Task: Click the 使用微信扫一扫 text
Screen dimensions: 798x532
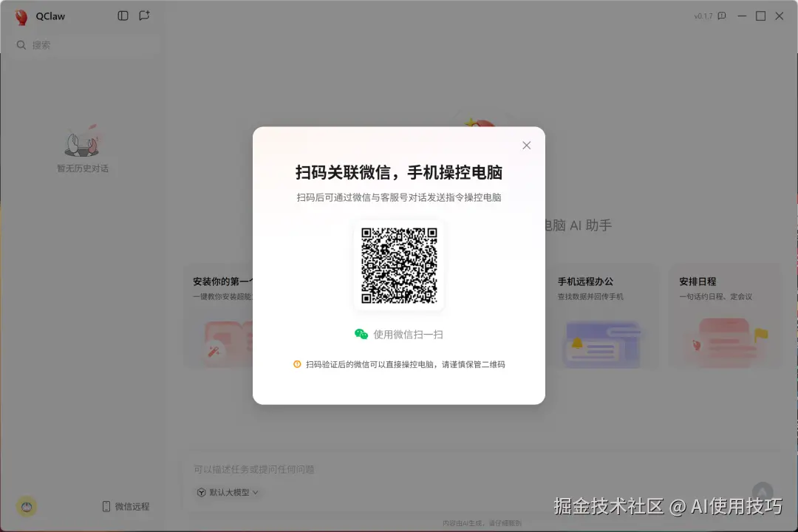Action: tap(408, 335)
